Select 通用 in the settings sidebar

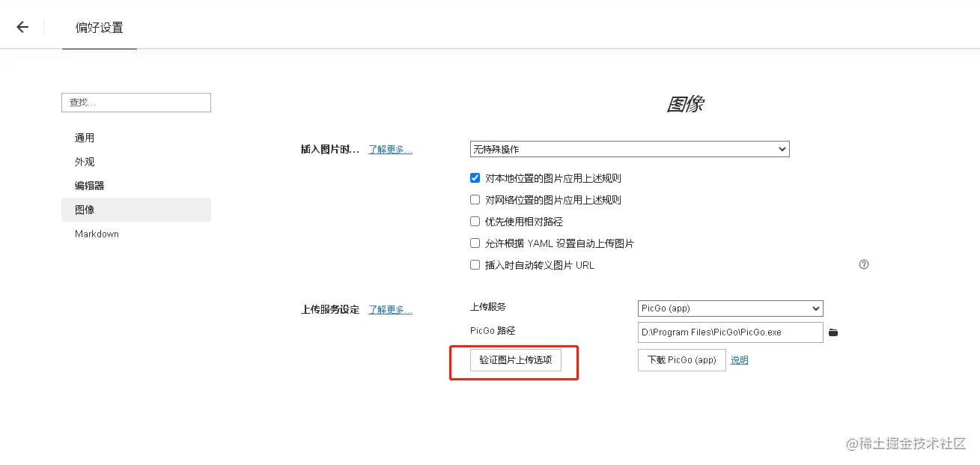tap(136, 138)
